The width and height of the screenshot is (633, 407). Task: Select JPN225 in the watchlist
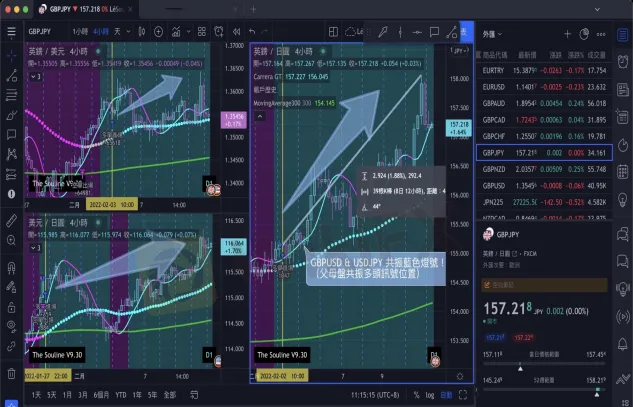[544, 202]
